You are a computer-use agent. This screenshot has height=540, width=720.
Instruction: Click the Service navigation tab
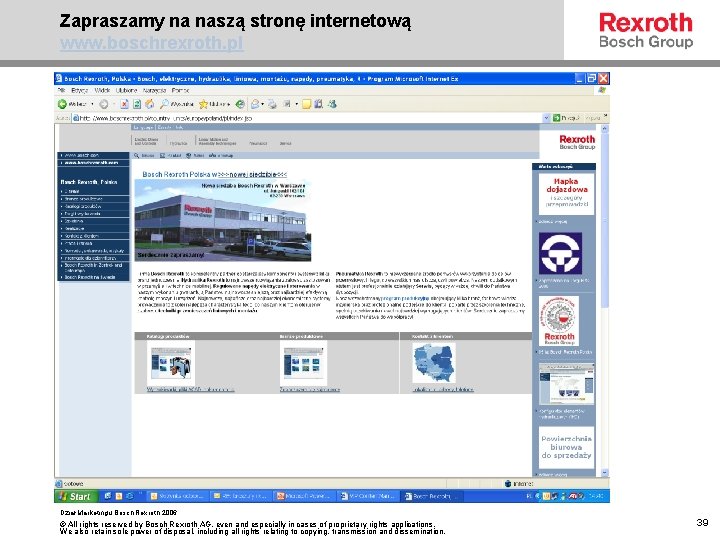tap(285, 143)
